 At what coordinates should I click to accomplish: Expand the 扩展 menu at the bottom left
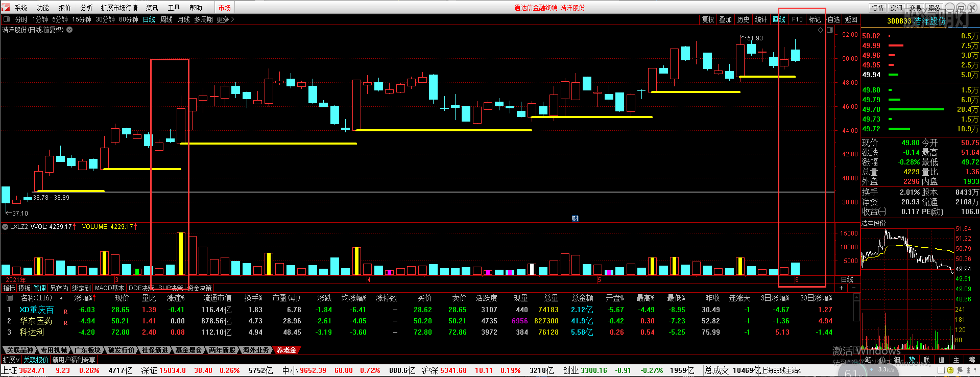[x=11, y=360]
